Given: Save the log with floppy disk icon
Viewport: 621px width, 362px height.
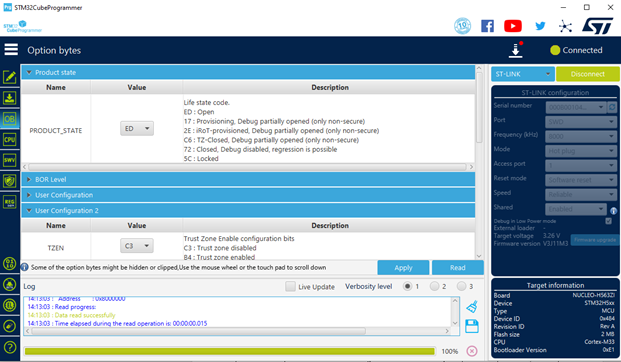Looking at the screenshot, I should 472,326.
